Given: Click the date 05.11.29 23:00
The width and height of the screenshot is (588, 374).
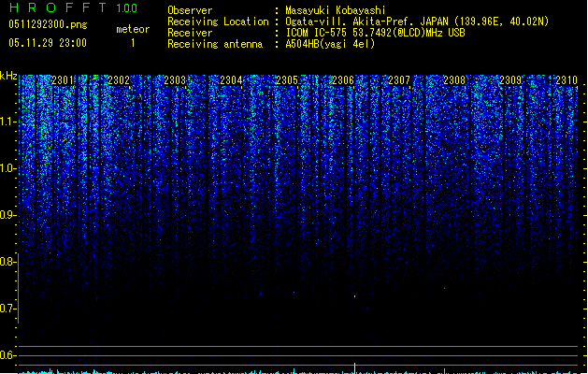Looking at the screenshot, I should pyautogui.click(x=48, y=43).
